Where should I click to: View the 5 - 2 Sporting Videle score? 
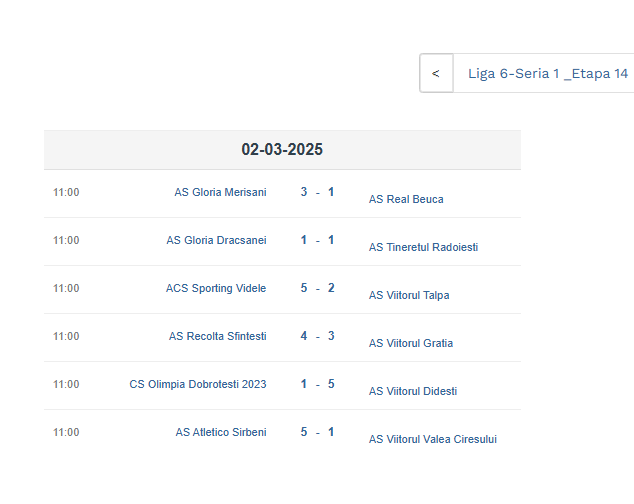click(x=317, y=288)
